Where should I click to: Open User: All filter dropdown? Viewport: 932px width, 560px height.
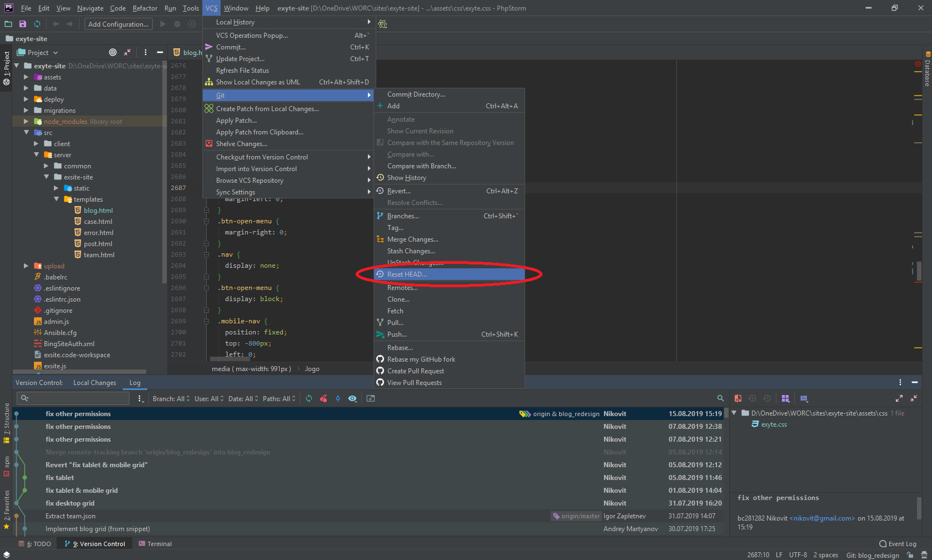click(x=209, y=398)
